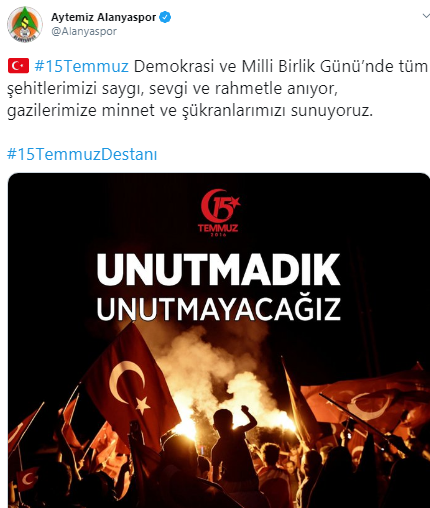Click the small flag at photo's bottom left
This screenshot has width=430, height=508.
tap(27, 479)
